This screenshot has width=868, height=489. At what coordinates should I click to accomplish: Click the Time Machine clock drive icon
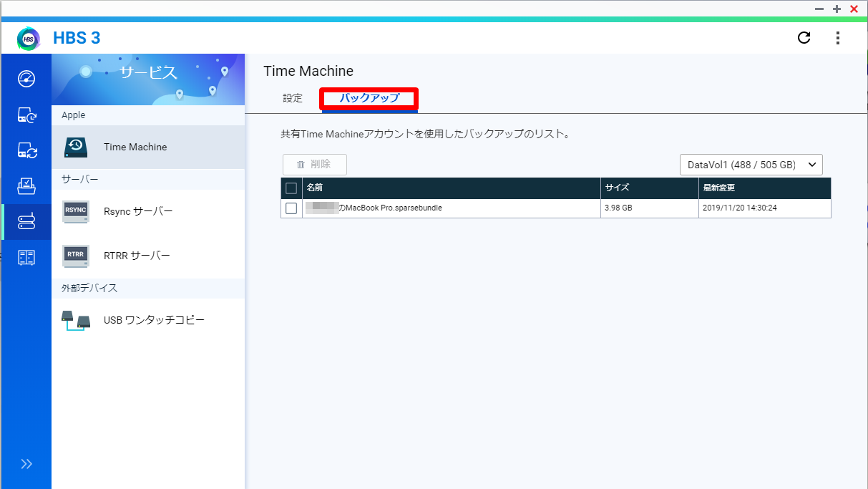click(x=76, y=147)
